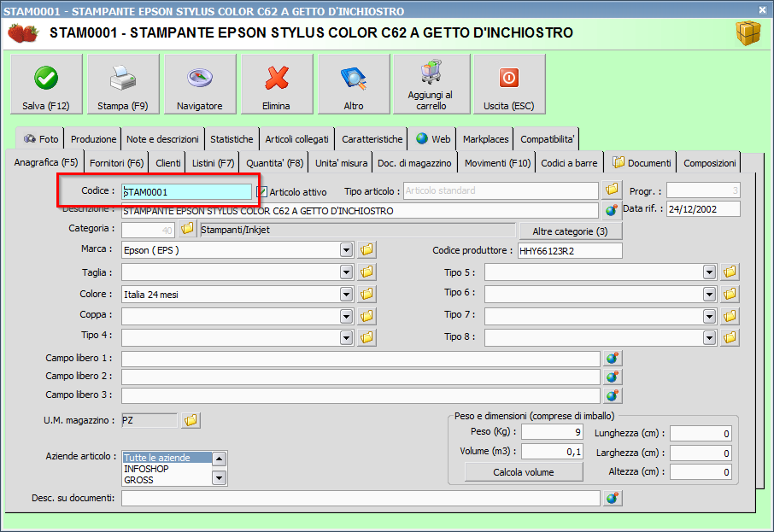
Task: Open the Documenti tab
Action: pyautogui.click(x=642, y=163)
